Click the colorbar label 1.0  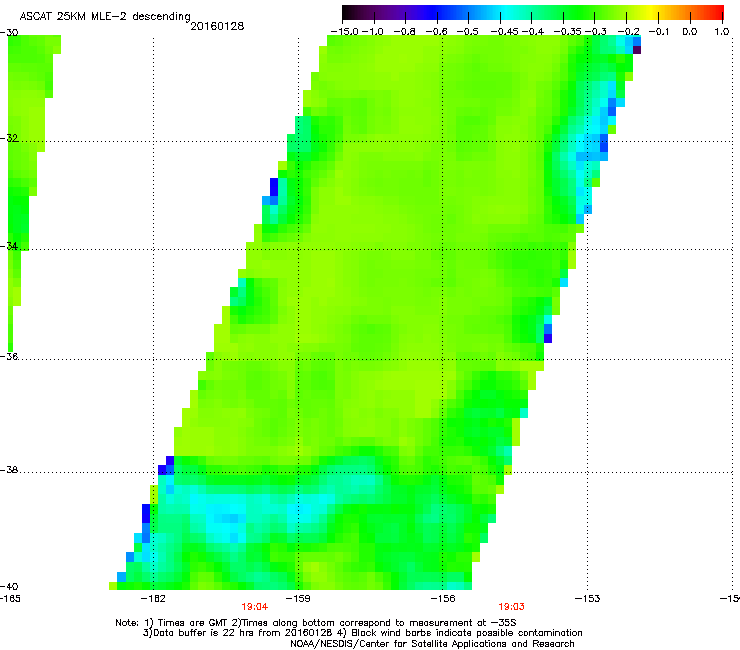pos(722,32)
